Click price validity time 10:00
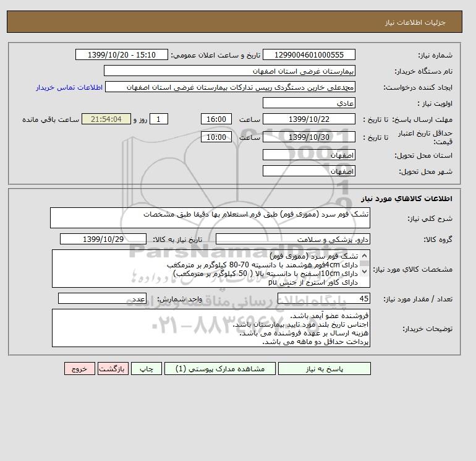The height and width of the screenshot is (461, 476). (x=216, y=137)
